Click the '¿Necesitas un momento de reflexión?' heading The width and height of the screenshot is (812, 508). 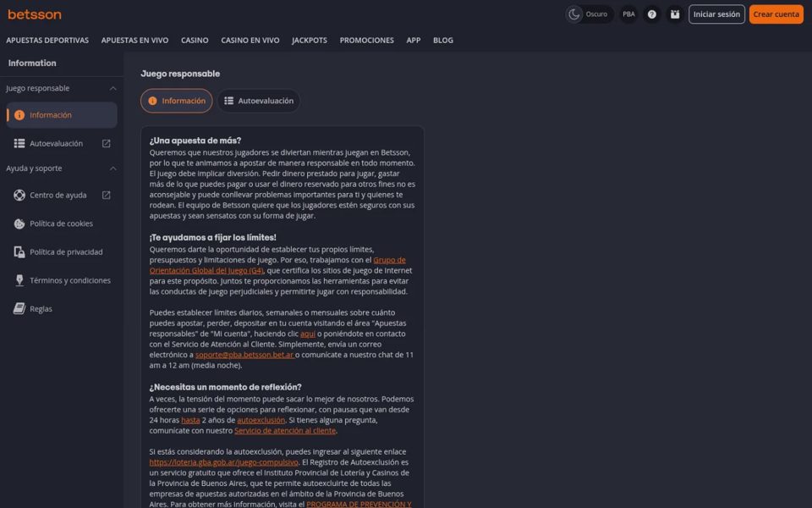pos(225,387)
